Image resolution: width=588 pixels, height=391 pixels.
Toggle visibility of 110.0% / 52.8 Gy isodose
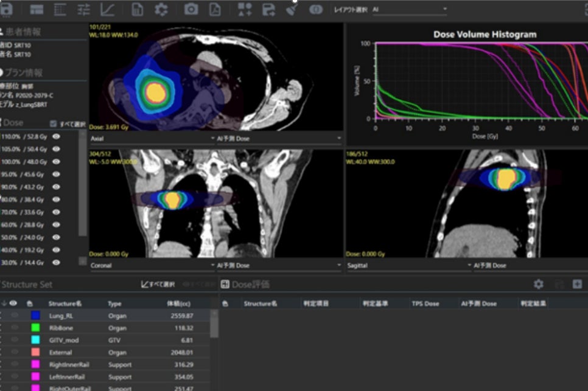[56, 137]
